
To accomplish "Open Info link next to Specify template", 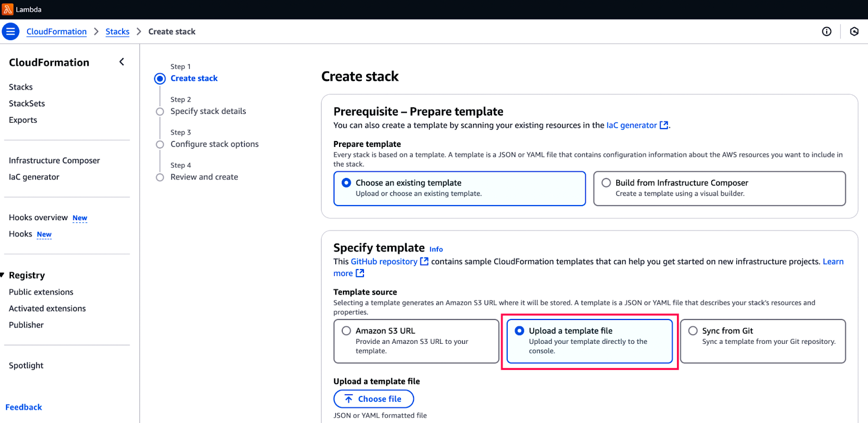I will 436,249.
